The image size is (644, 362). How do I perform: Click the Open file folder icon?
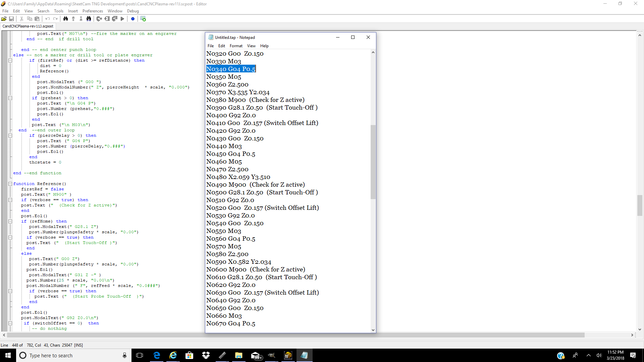[x=4, y=19]
